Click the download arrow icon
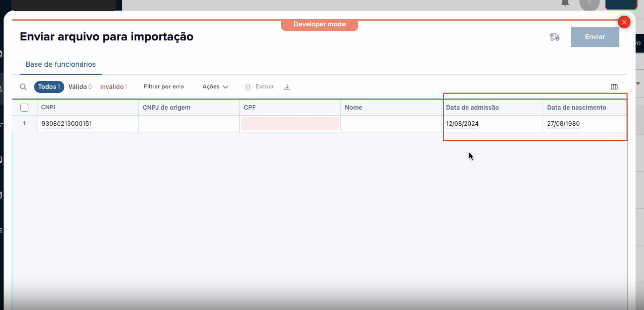Image resolution: width=644 pixels, height=310 pixels. click(287, 87)
